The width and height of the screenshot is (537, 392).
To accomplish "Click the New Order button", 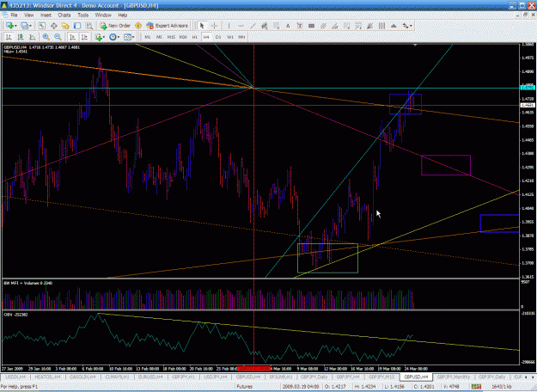I will pyautogui.click(x=115, y=26).
